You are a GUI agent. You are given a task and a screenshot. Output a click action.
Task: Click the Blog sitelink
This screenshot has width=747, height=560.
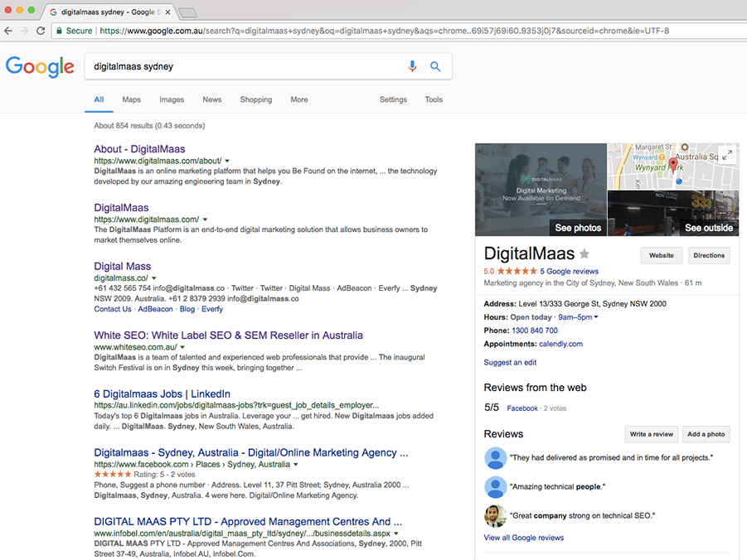[187, 309]
